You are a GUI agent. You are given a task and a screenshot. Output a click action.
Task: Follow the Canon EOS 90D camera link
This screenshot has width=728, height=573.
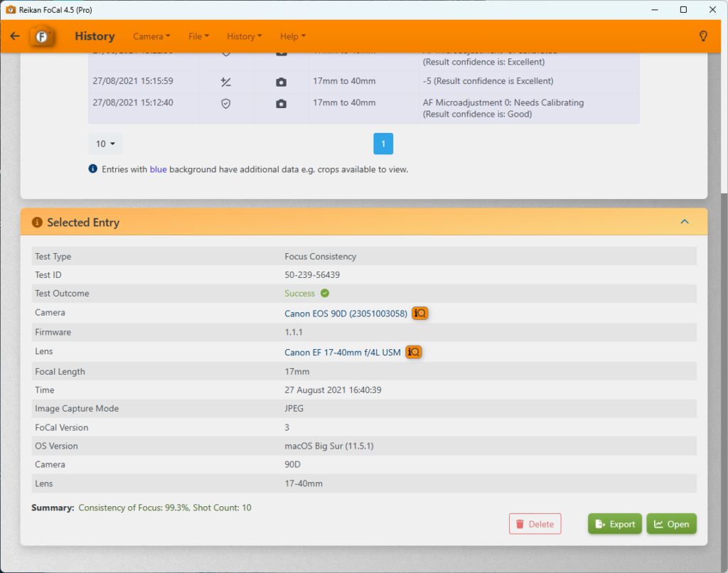tap(346, 314)
